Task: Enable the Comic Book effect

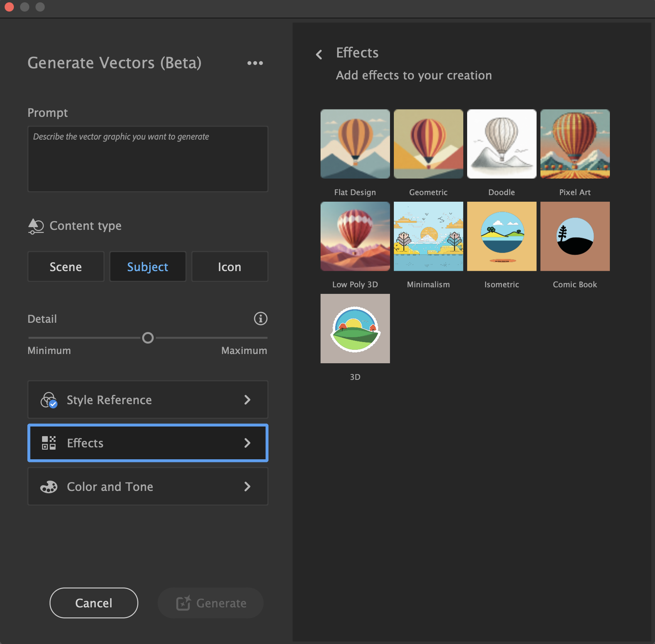Action: click(575, 236)
